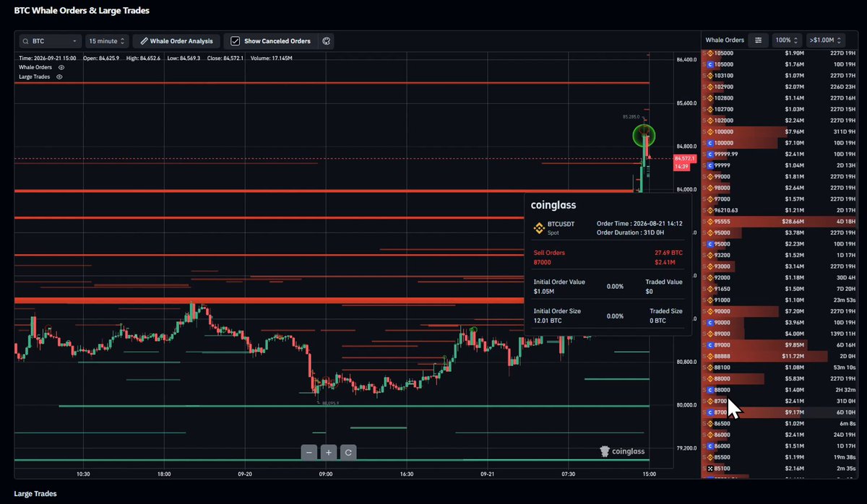Open the 100% scale dropdown
This screenshot has width=867, height=504.
pos(786,40)
